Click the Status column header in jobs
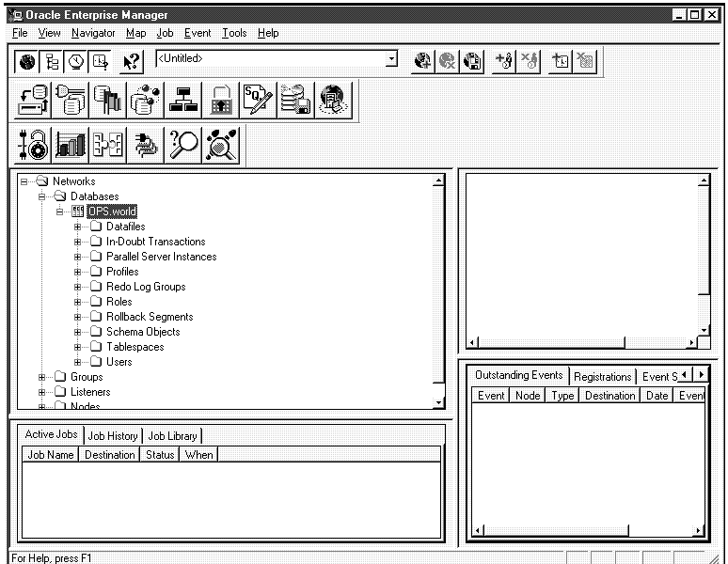Image resolution: width=728 pixels, height=564 pixels. pyautogui.click(x=160, y=455)
